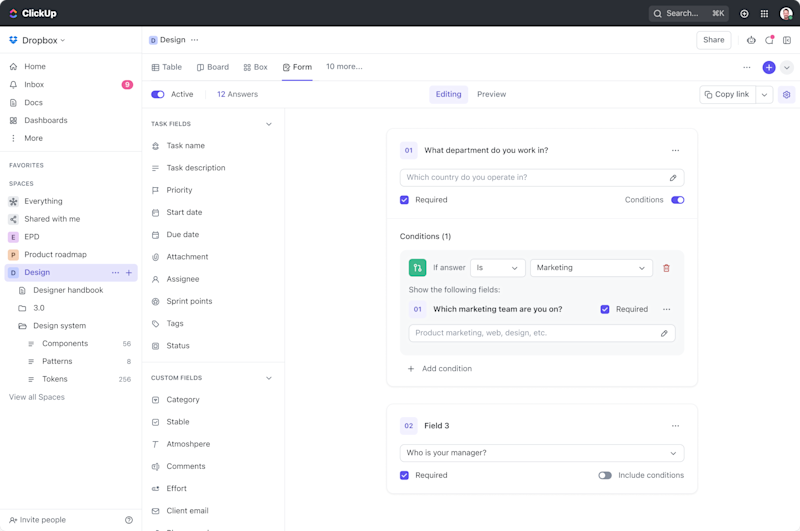Open the Who is your manager dropdown
800x531 pixels.
pyautogui.click(x=541, y=453)
